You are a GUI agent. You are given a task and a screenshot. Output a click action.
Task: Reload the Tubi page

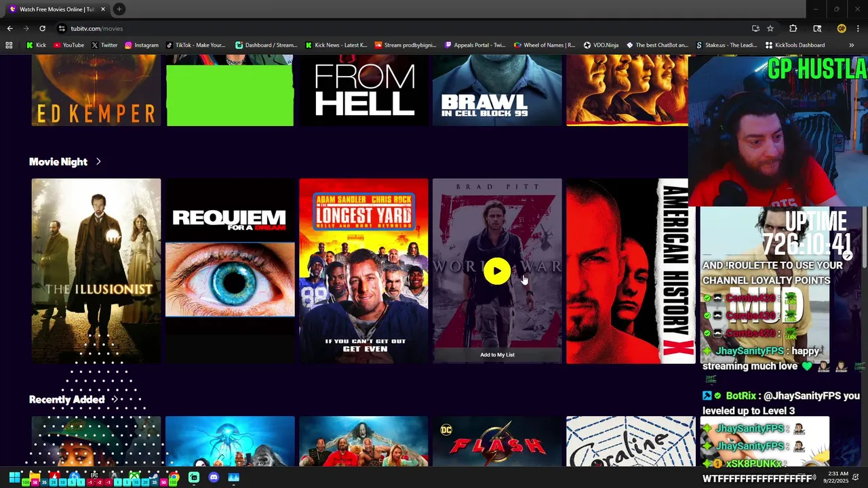(42, 28)
